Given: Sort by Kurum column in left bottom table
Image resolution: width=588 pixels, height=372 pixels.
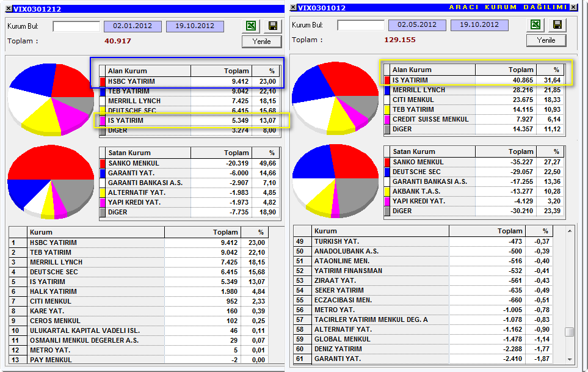Looking at the screenshot, I should coord(96,233).
